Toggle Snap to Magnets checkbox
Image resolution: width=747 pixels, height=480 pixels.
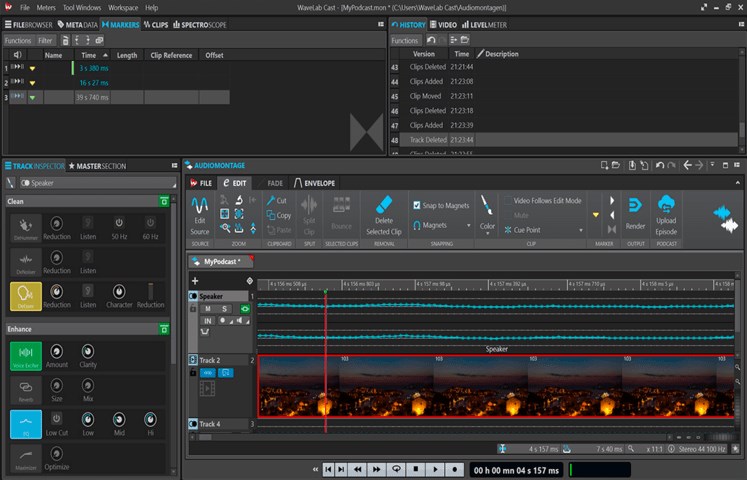[x=417, y=205]
